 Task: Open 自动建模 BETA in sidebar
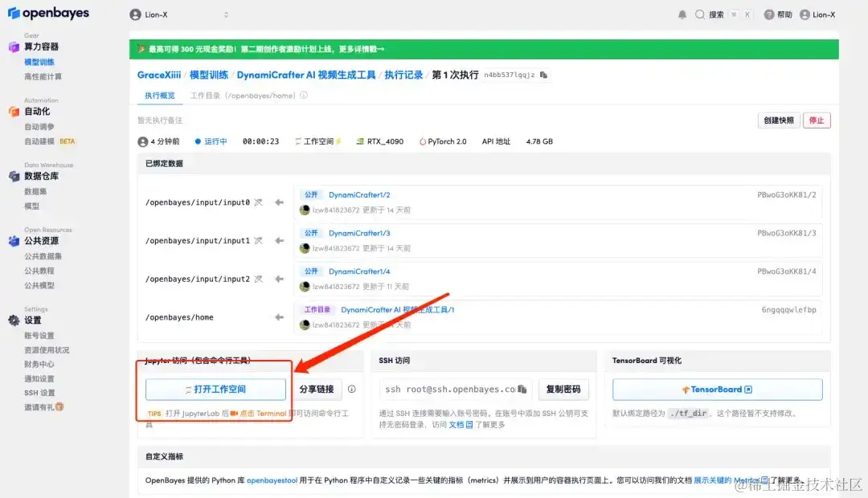(x=49, y=141)
